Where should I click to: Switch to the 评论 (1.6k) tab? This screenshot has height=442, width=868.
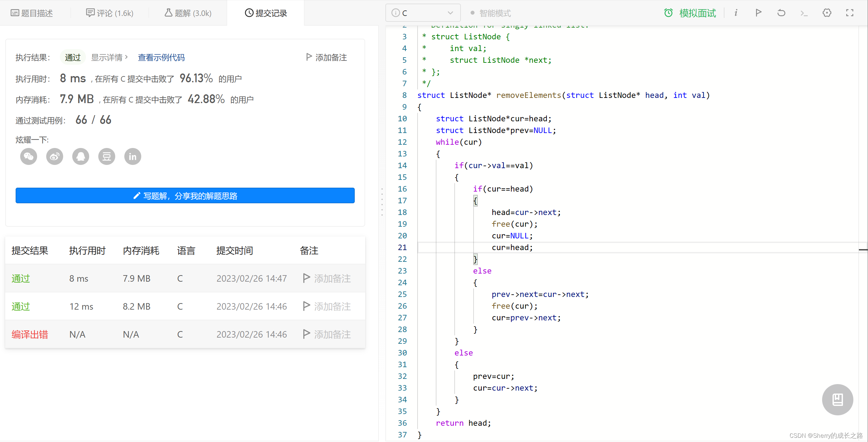[x=109, y=13]
